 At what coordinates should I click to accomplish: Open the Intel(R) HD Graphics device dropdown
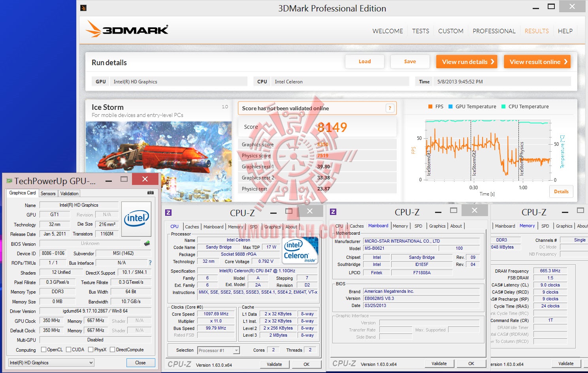click(x=51, y=363)
